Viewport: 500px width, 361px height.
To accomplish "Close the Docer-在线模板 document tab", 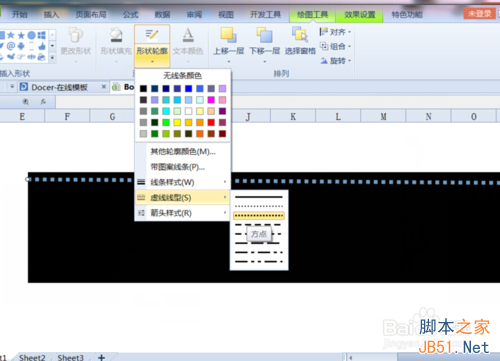I will 104,87.
